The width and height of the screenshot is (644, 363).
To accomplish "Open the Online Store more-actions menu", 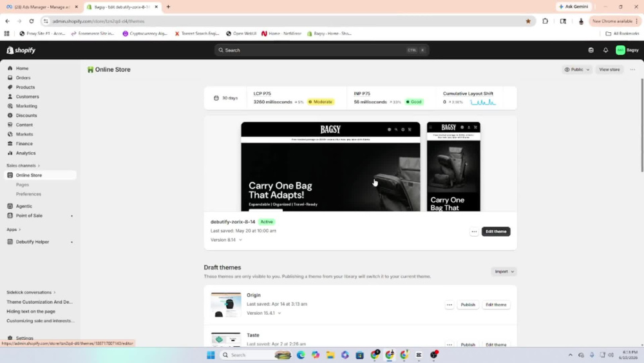I will click(x=632, y=70).
